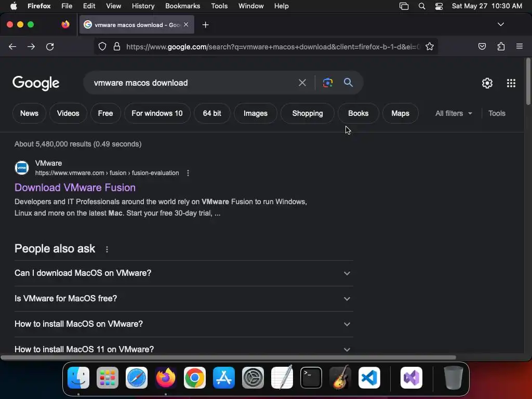Expand How to install MacOS 11 question
Screen dimensions: 532x399
[x=183, y=349]
